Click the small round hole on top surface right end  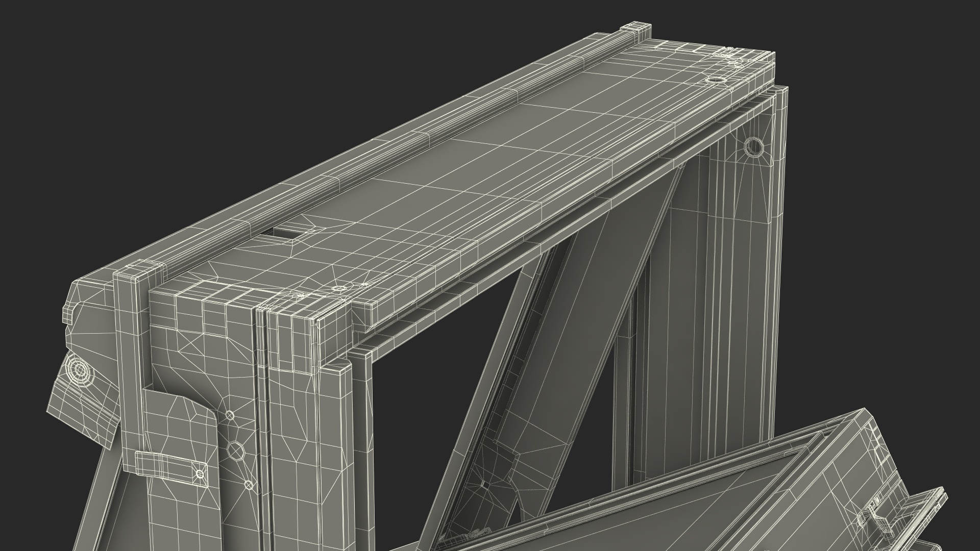click(x=716, y=81)
